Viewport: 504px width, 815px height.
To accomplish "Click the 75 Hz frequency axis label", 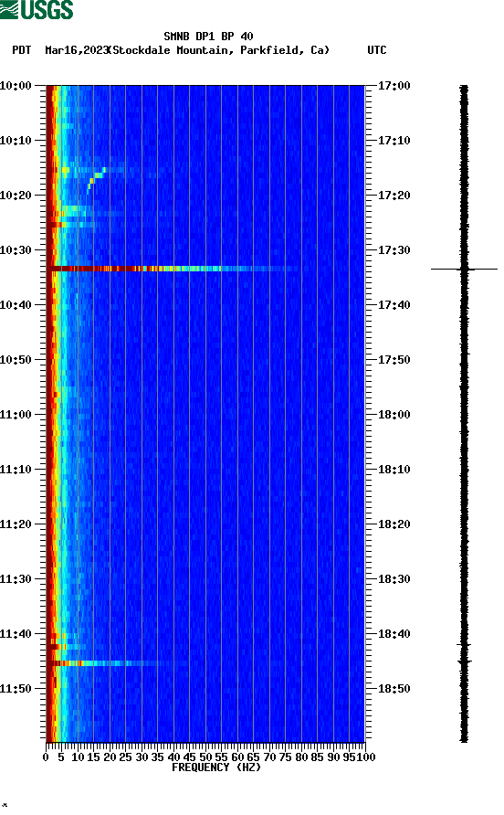I will (x=285, y=757).
